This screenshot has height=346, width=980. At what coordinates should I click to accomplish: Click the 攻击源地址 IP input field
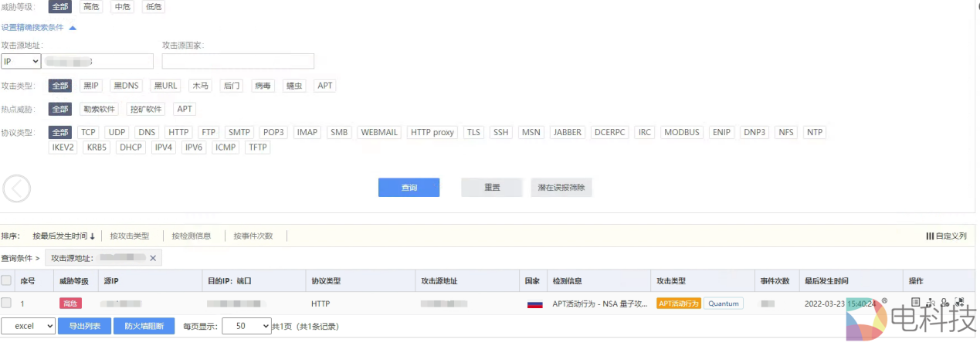click(97, 61)
